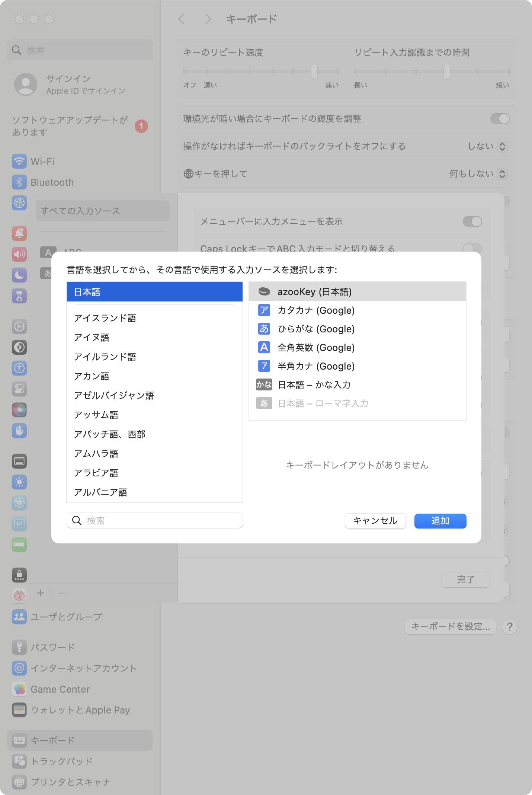Choose 日本語 – かな入力 input source
The width and height of the screenshot is (532, 795).
click(x=357, y=385)
